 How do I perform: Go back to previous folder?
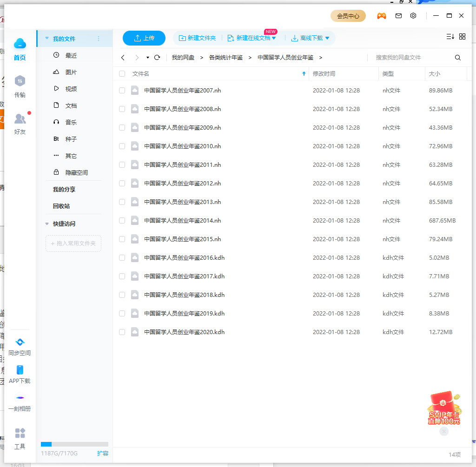(x=123, y=58)
